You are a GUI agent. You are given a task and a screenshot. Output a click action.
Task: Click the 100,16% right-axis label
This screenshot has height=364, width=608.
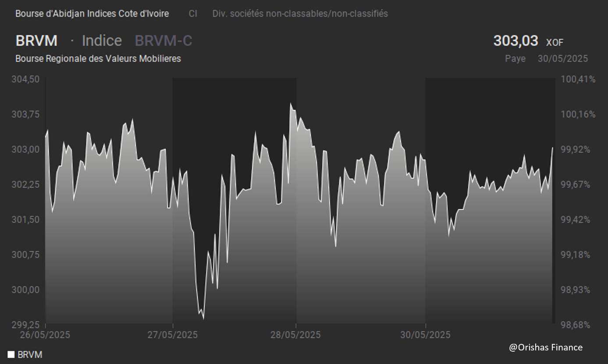tap(578, 114)
